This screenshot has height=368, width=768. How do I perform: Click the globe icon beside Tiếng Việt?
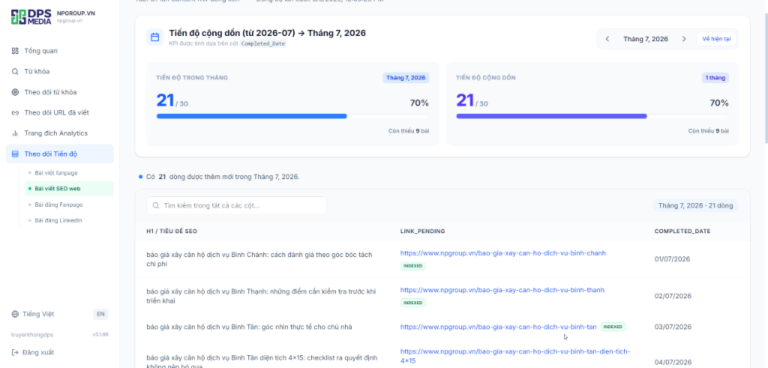coord(15,314)
